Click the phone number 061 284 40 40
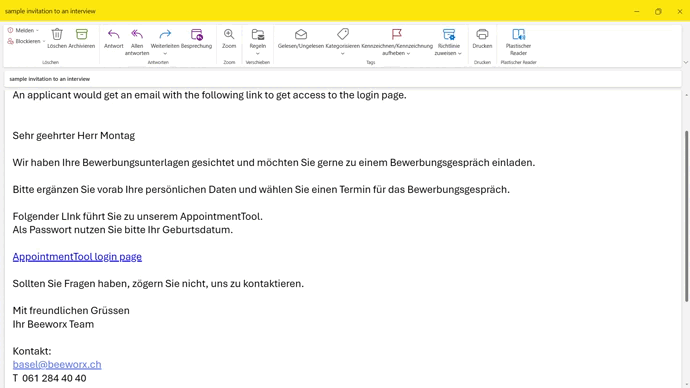 point(54,378)
